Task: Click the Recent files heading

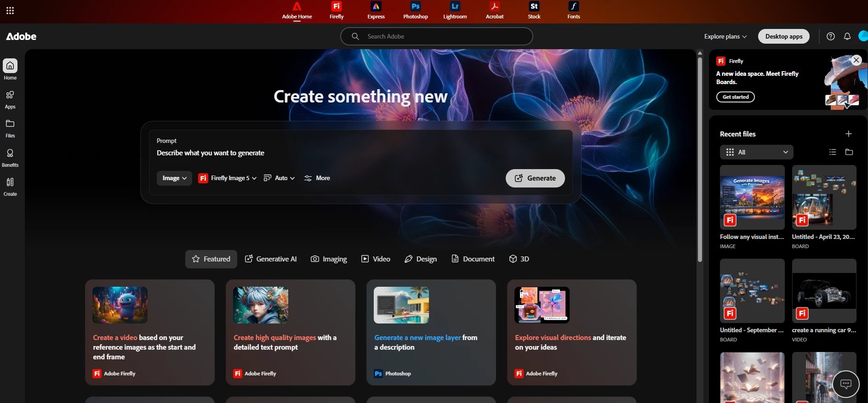Action: 737,134
